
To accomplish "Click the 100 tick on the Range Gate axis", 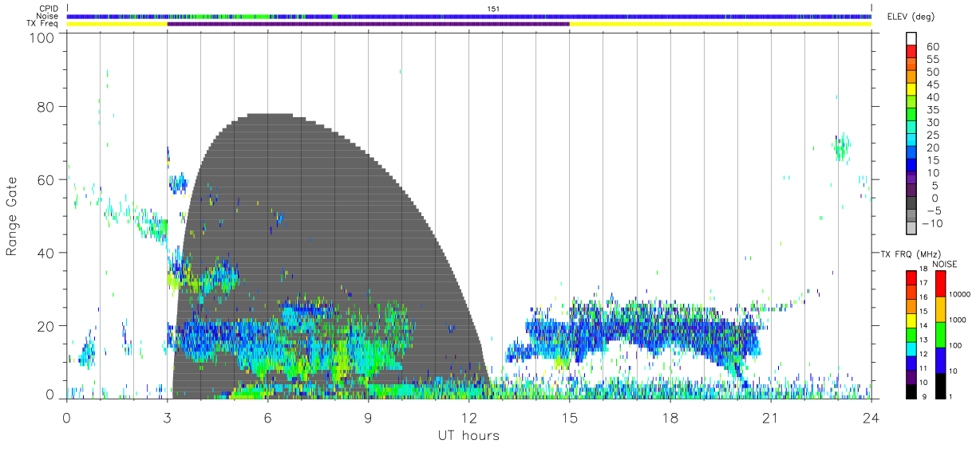I will point(43,37).
